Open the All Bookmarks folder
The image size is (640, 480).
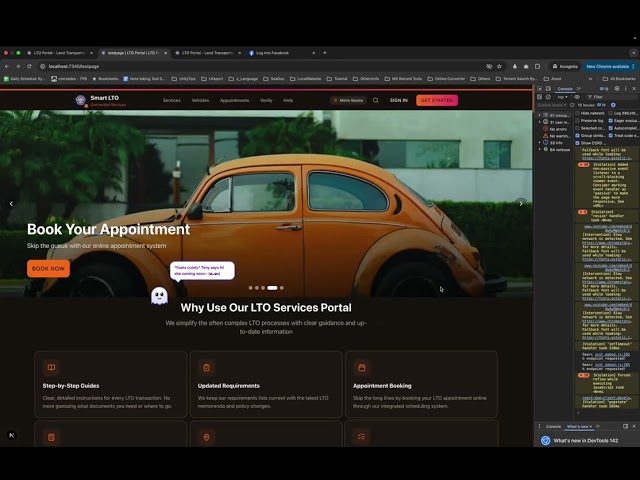click(619, 78)
